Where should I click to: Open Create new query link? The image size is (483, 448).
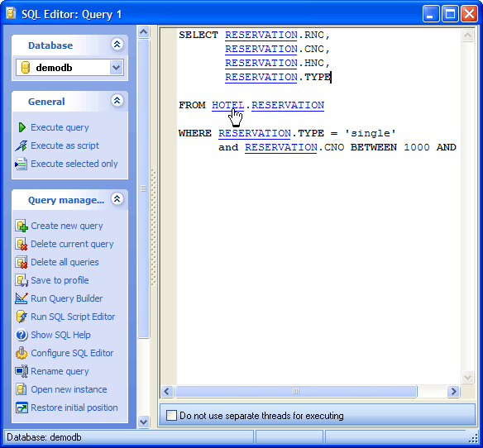click(x=67, y=226)
